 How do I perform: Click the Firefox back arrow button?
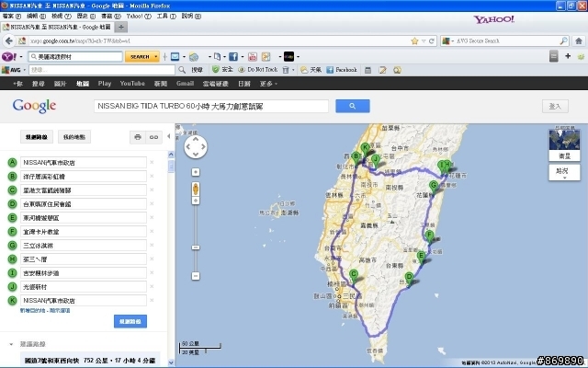(x=9, y=40)
